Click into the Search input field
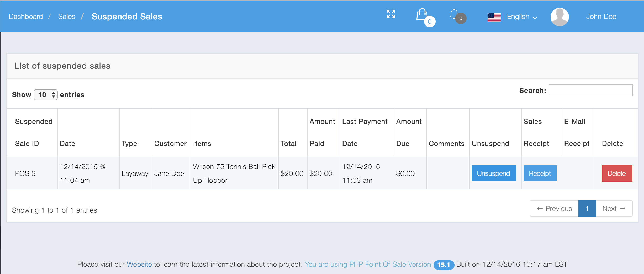644x274 pixels. [x=590, y=91]
